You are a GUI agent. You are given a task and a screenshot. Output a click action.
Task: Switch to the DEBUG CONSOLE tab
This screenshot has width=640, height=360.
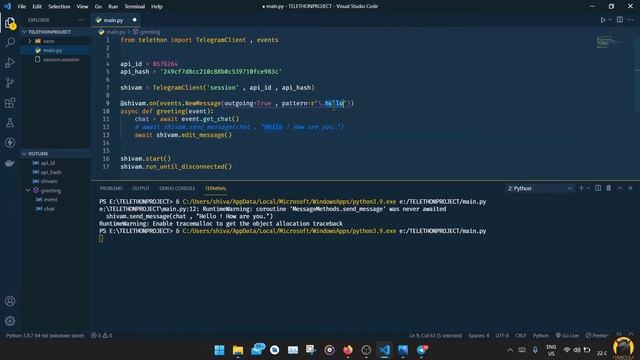(177, 188)
